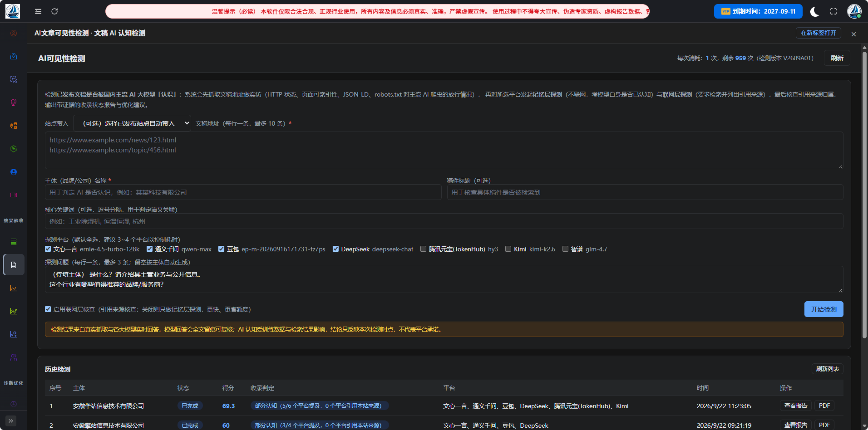Uncheck the DeepSeek platform checkbox
Screen dimensions: 868x430
(336, 249)
